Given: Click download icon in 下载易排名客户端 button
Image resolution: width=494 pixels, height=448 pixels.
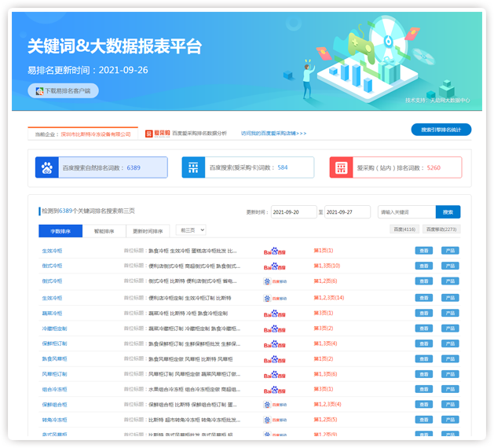Looking at the screenshot, I should 39,91.
